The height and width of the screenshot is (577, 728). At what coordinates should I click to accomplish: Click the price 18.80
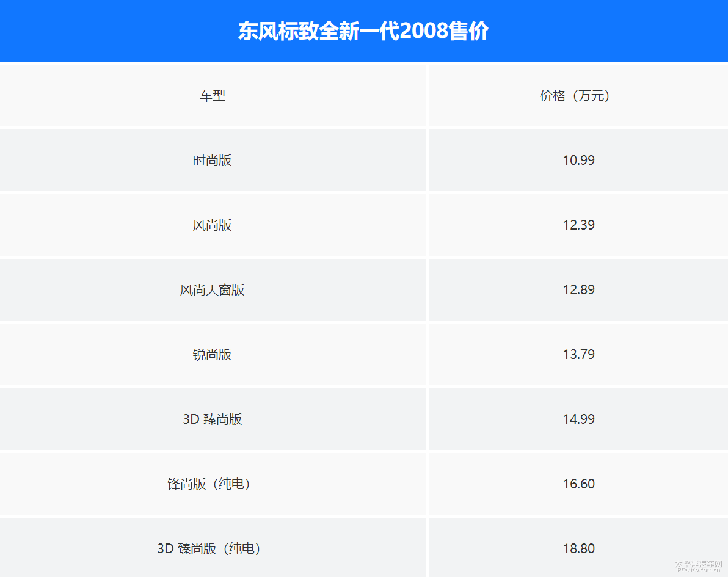coord(578,549)
